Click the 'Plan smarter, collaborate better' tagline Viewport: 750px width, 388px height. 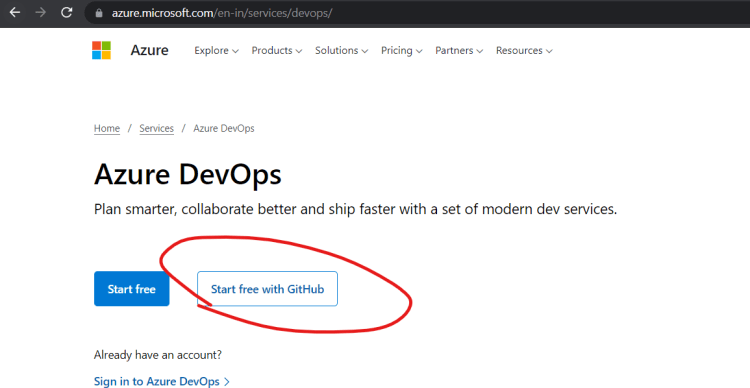[355, 209]
